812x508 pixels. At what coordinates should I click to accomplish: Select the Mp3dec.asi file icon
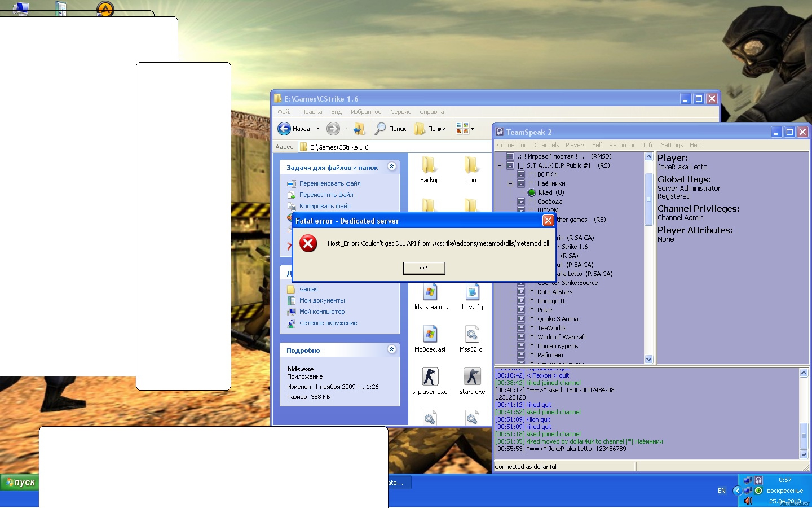point(430,334)
